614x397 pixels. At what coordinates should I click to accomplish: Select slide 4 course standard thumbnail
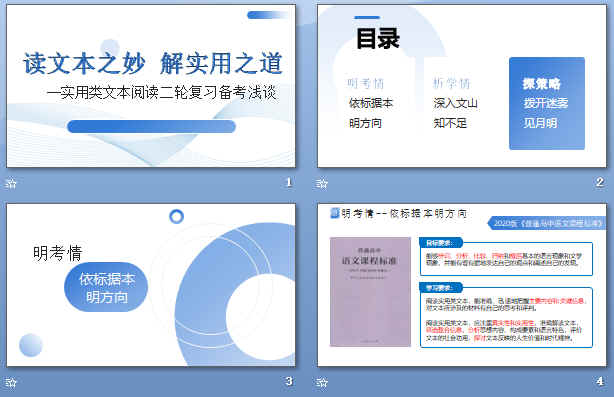pos(462,285)
